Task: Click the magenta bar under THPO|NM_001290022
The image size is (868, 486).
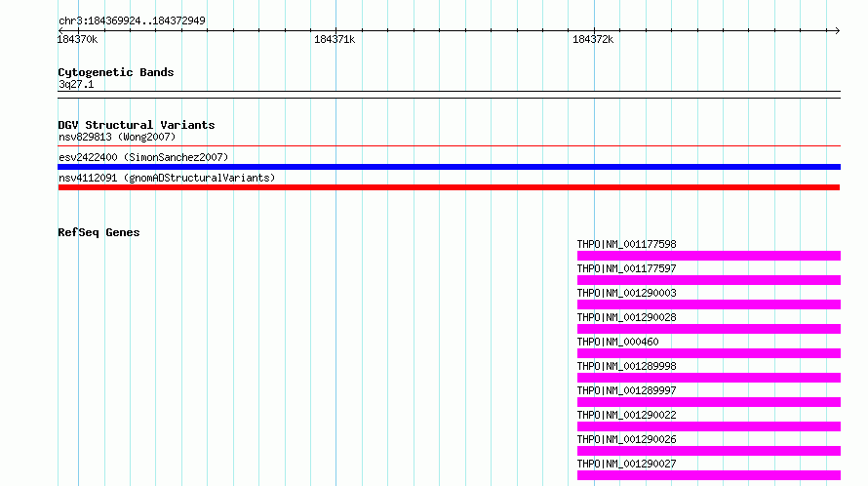Action: pos(709,426)
